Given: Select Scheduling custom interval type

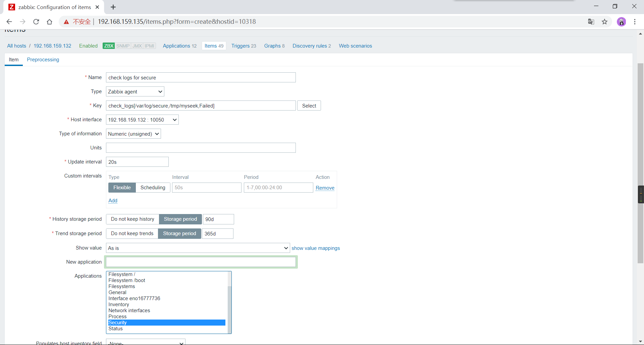Looking at the screenshot, I should (x=153, y=188).
